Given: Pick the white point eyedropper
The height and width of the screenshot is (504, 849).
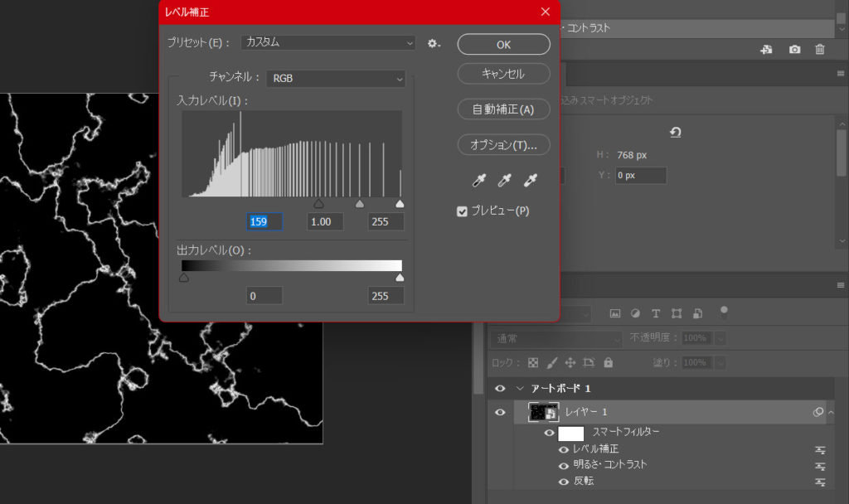Looking at the screenshot, I should (531, 180).
